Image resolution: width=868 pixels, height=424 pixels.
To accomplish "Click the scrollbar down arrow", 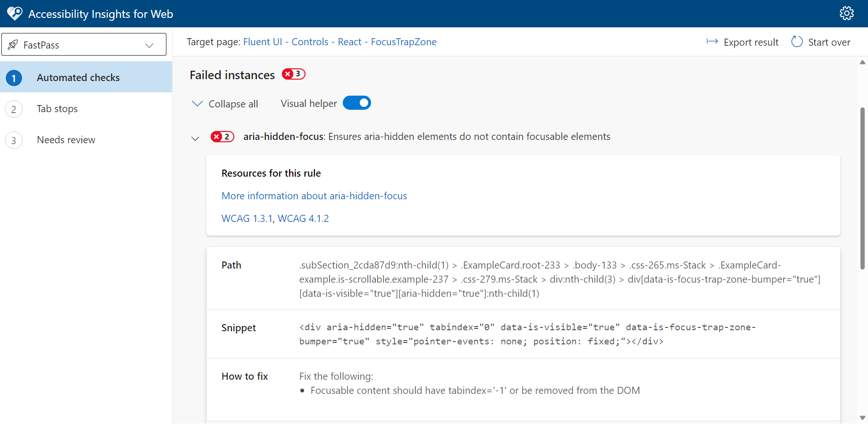I will click(x=863, y=417).
